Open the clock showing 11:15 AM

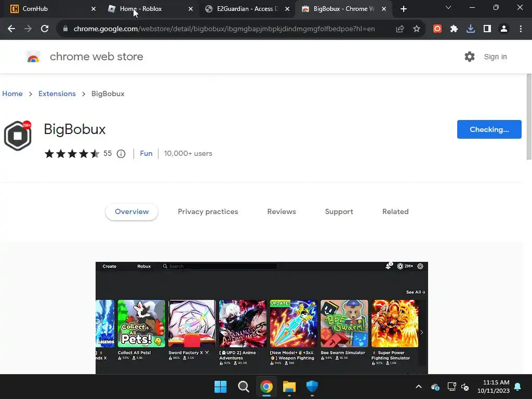point(494,387)
